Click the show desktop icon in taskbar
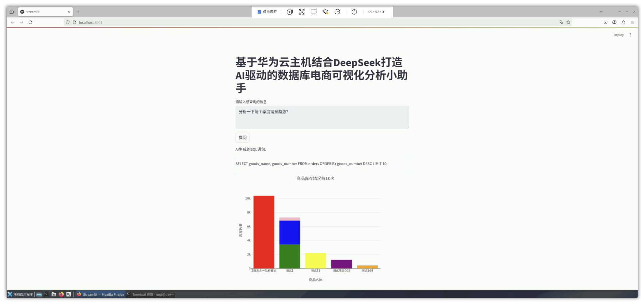This screenshot has width=644, height=303. [39, 294]
